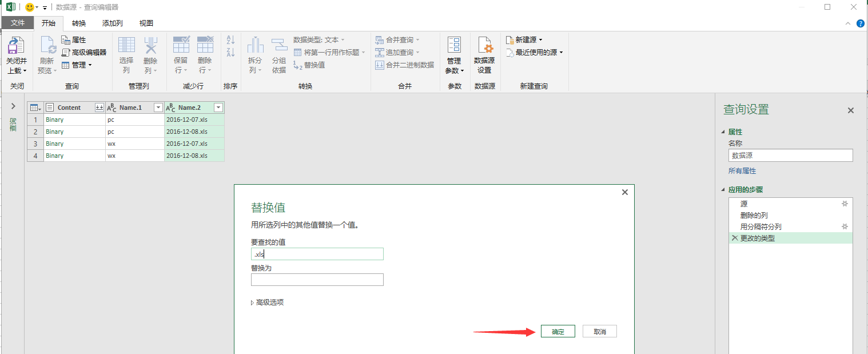Open the quick access toolbar customize arrow

point(45,7)
